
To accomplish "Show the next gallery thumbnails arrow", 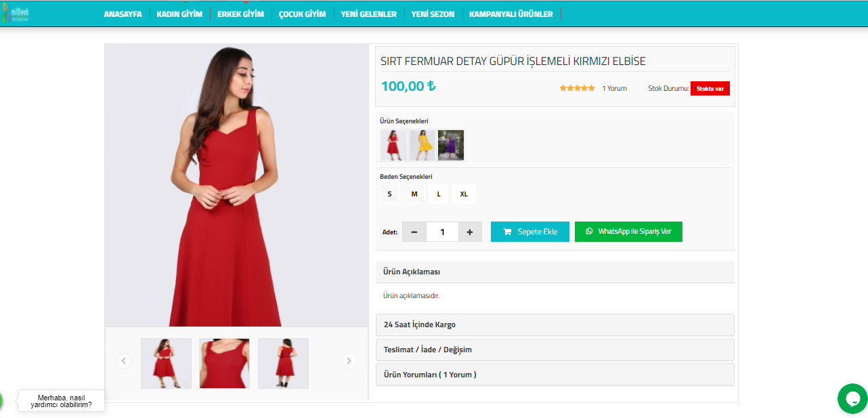I will coord(349,361).
